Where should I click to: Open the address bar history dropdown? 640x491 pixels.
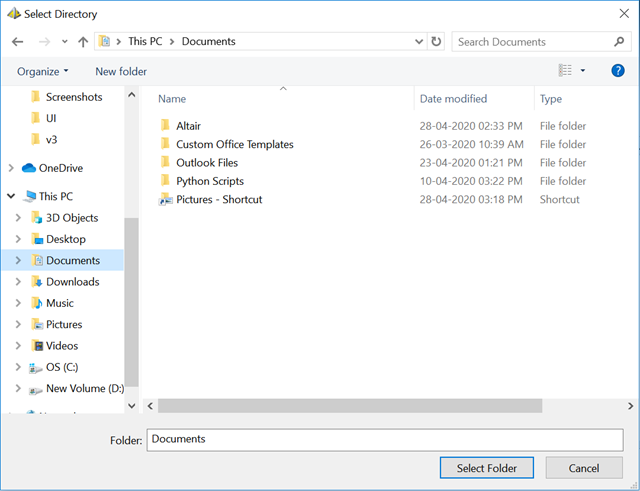418,42
